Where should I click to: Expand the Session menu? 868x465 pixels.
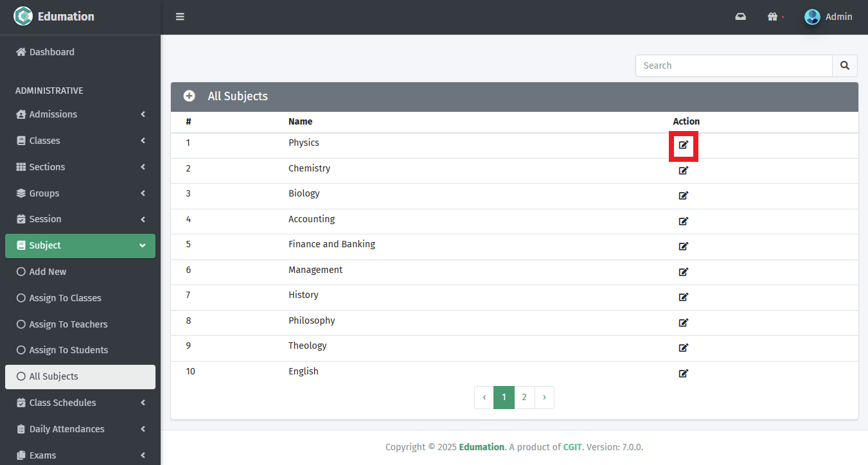pos(80,219)
